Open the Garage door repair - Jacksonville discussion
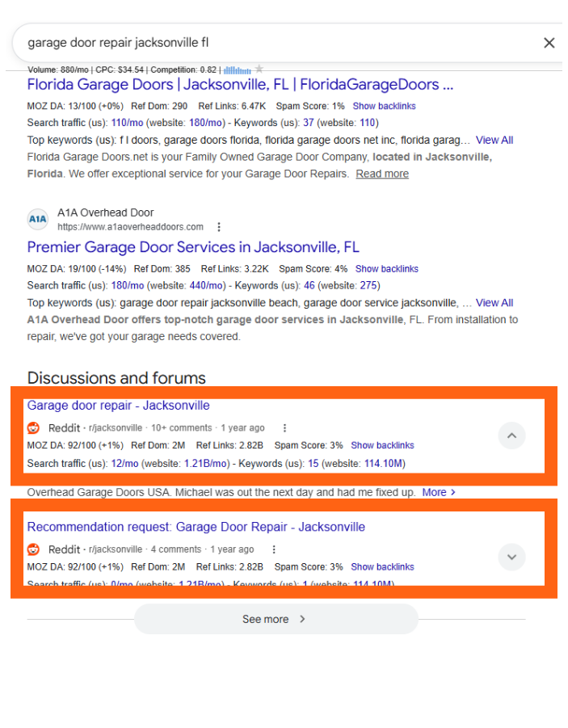Viewport: 568px width, 728px height. pos(119,406)
